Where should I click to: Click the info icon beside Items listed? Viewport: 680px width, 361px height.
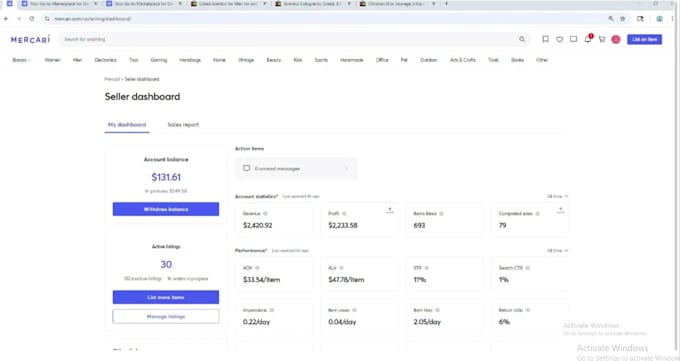(441, 213)
